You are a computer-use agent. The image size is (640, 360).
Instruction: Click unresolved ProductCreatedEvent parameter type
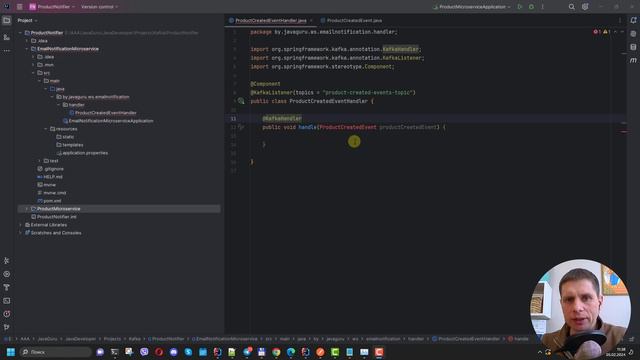(348, 127)
